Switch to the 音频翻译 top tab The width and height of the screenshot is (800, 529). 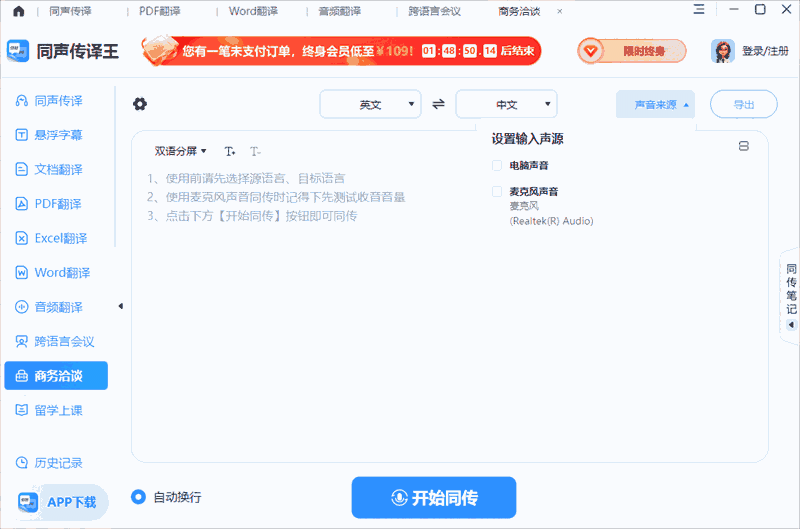coord(340,11)
